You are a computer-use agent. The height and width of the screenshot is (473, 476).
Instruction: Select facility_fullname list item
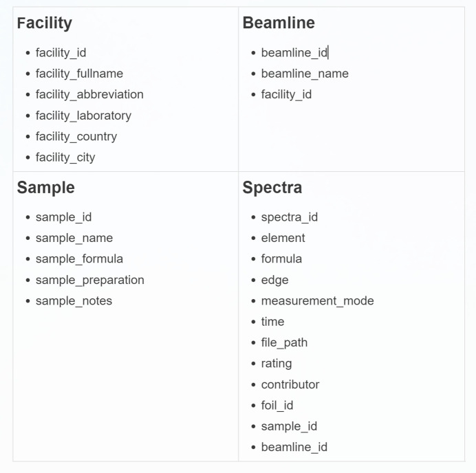(79, 74)
